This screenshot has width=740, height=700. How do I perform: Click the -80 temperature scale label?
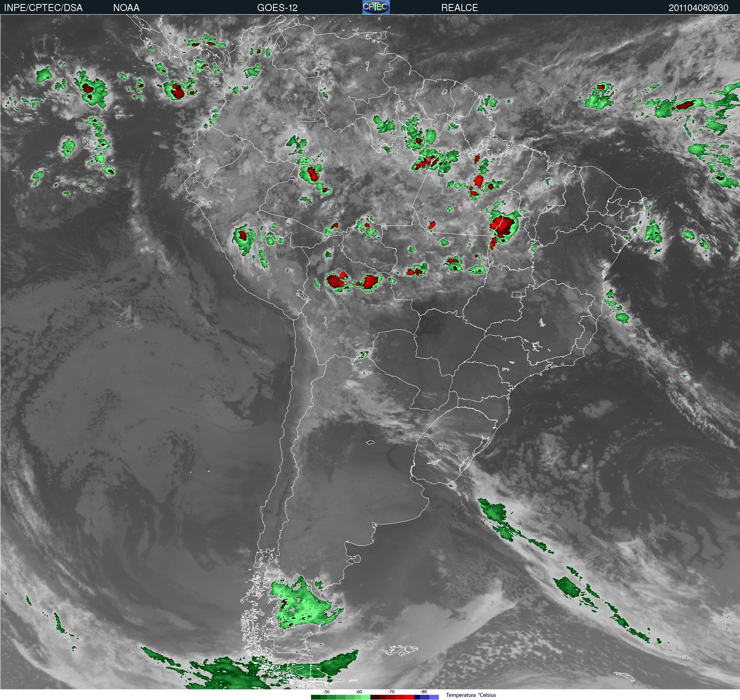coord(423,692)
